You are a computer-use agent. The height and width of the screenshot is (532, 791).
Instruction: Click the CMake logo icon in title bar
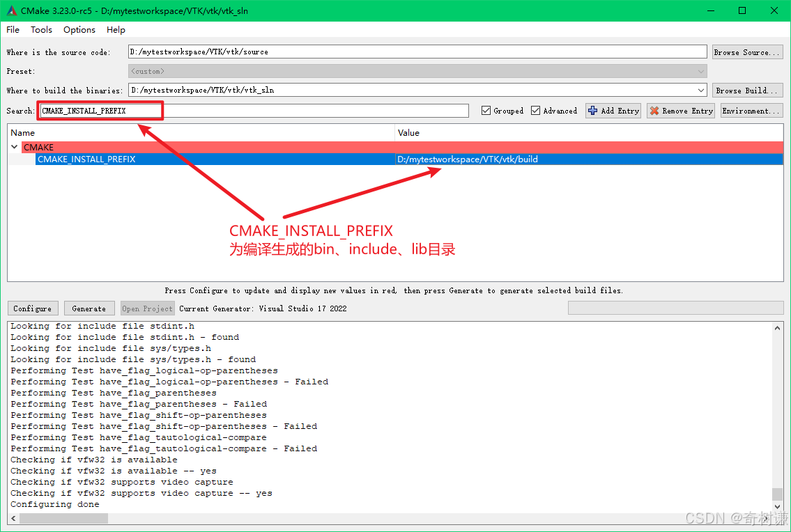[x=12, y=10]
